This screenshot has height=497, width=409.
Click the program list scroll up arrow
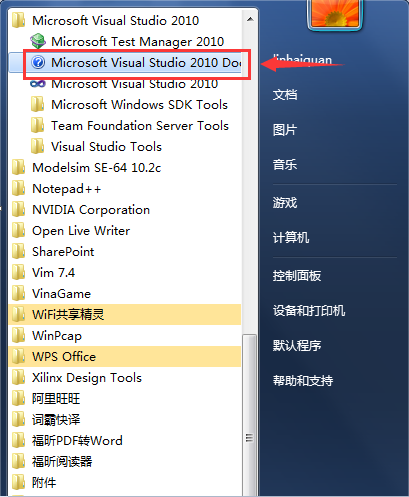tap(250, 19)
